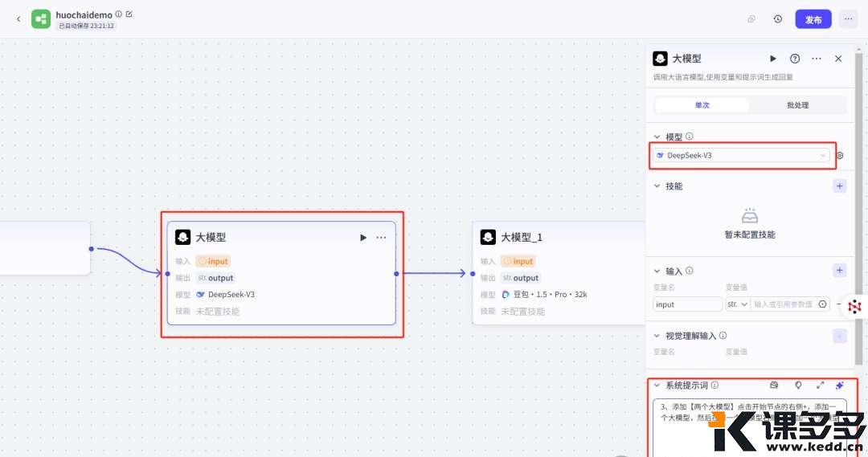Switch to the 批处理 tab
The width and height of the screenshot is (868, 457).
click(798, 105)
